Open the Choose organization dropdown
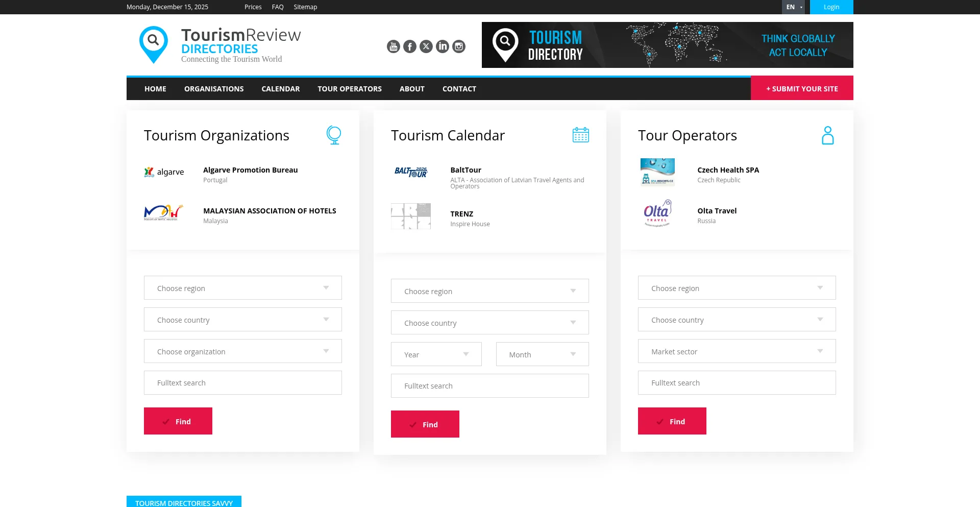980x507 pixels. tap(242, 351)
